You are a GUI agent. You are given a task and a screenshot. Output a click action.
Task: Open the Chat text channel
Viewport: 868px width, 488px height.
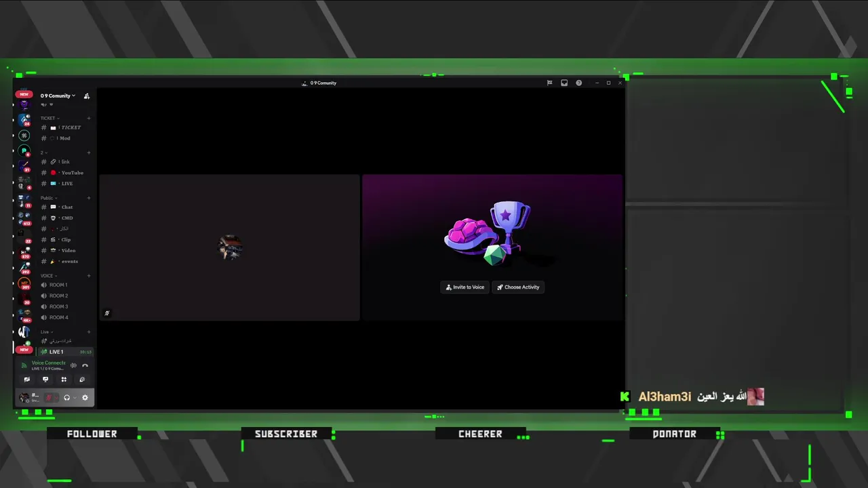coord(66,207)
